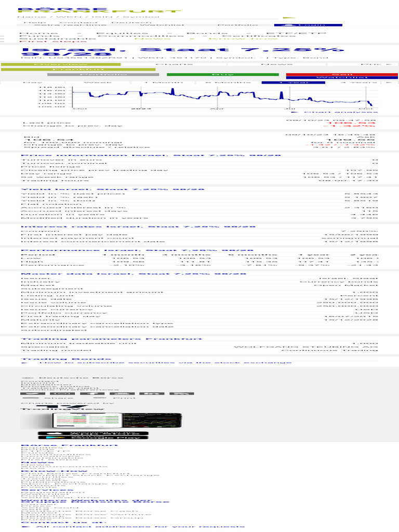Viewport: 399px width, 532px height.
Task: Select the Charts tab
Action: coord(174,64)
